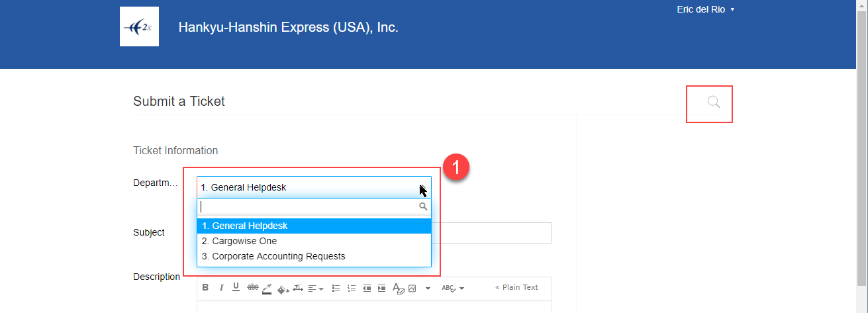Switch editor to Plain Text
Viewport: 868px width, 313px height.
(517, 287)
